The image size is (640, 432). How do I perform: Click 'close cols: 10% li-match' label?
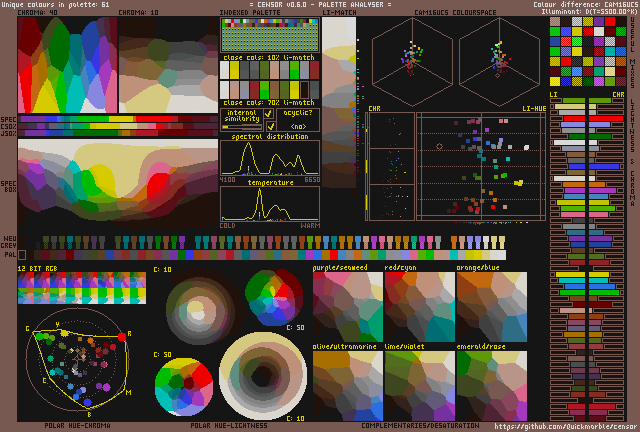[269, 57]
